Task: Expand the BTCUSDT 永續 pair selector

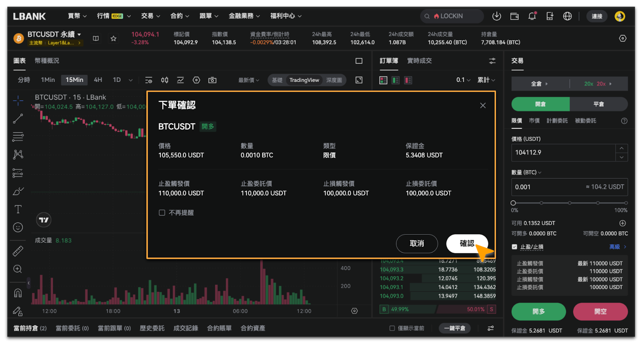Action: (54, 35)
